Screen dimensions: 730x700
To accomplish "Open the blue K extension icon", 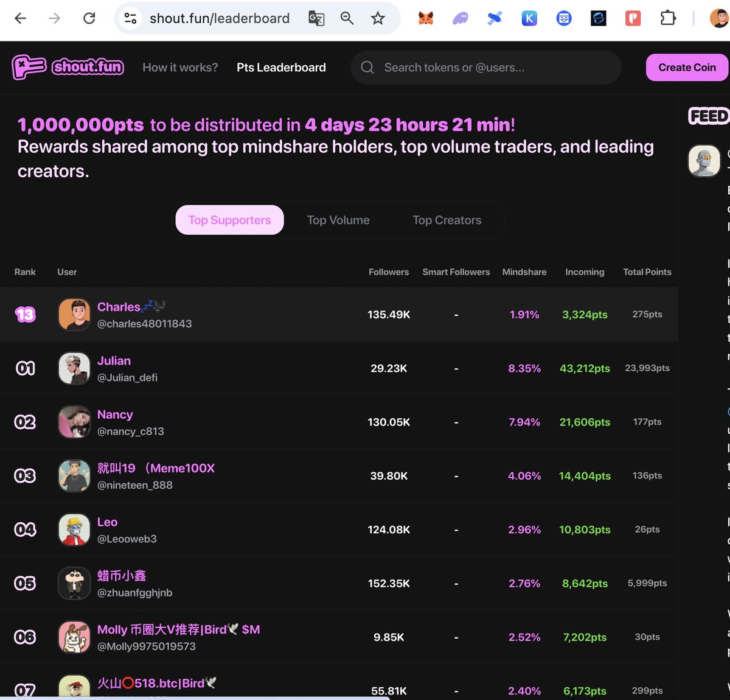I will pyautogui.click(x=529, y=18).
